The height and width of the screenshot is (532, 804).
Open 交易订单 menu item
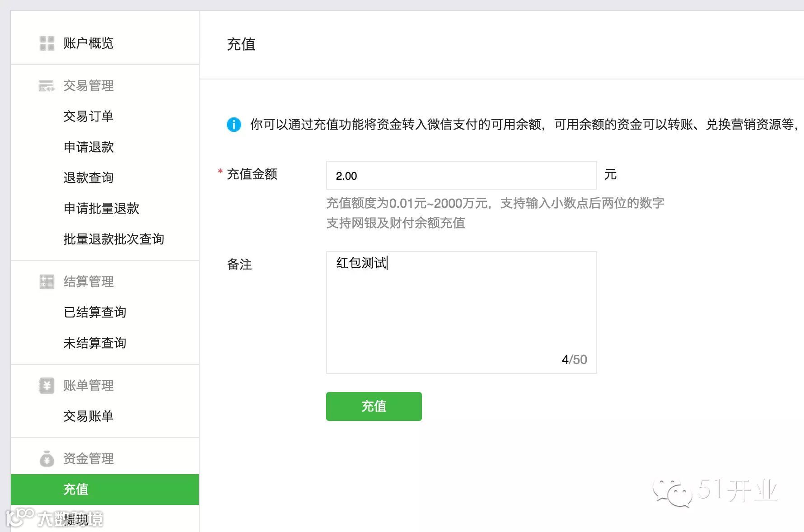(x=88, y=117)
